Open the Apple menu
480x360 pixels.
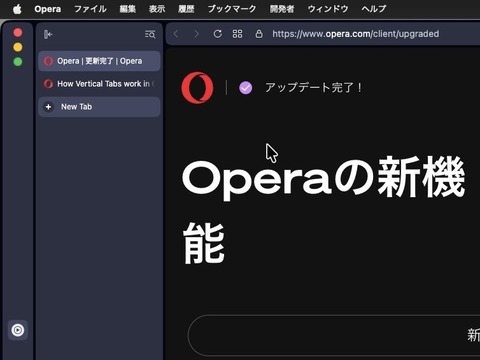point(17,9)
